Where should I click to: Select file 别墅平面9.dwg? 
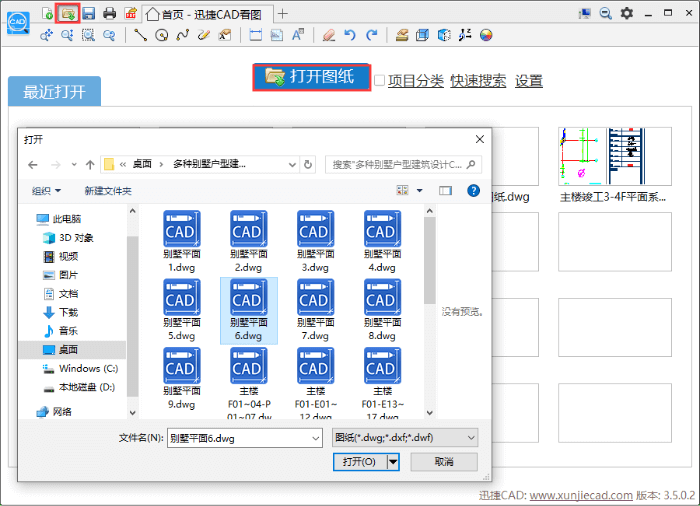tap(182, 378)
